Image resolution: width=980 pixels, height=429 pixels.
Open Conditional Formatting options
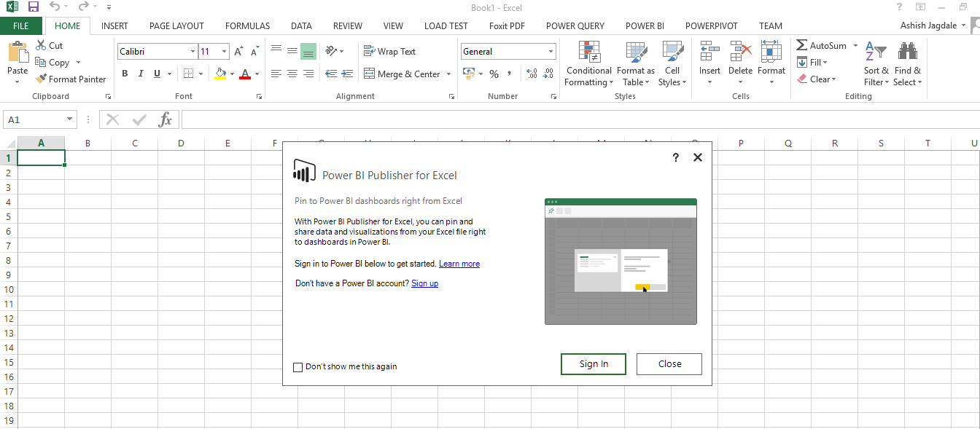(x=588, y=64)
